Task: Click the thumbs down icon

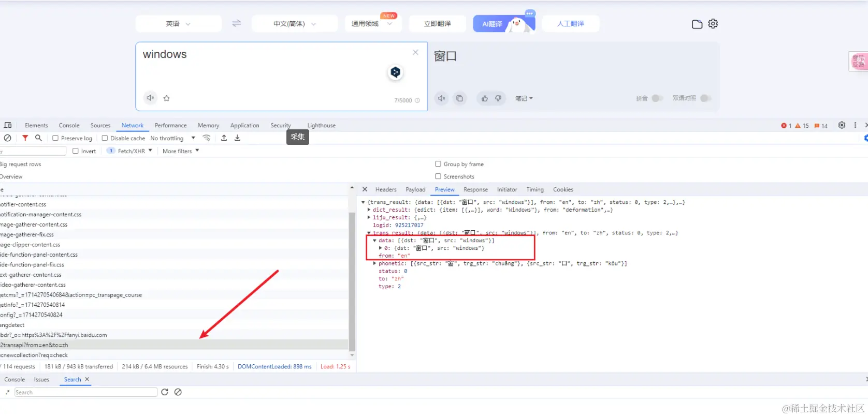Action: point(498,98)
